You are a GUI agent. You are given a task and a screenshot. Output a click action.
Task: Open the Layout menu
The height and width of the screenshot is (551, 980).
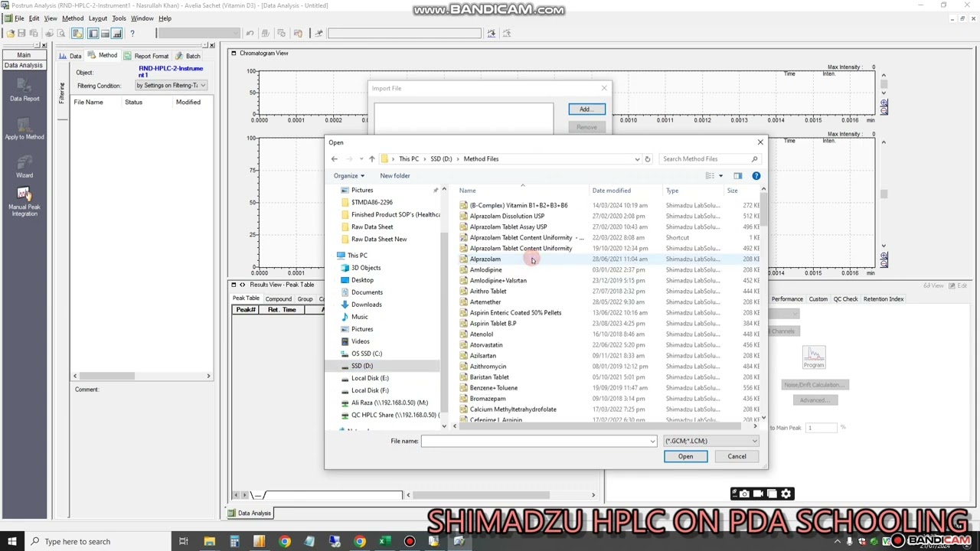pos(98,18)
